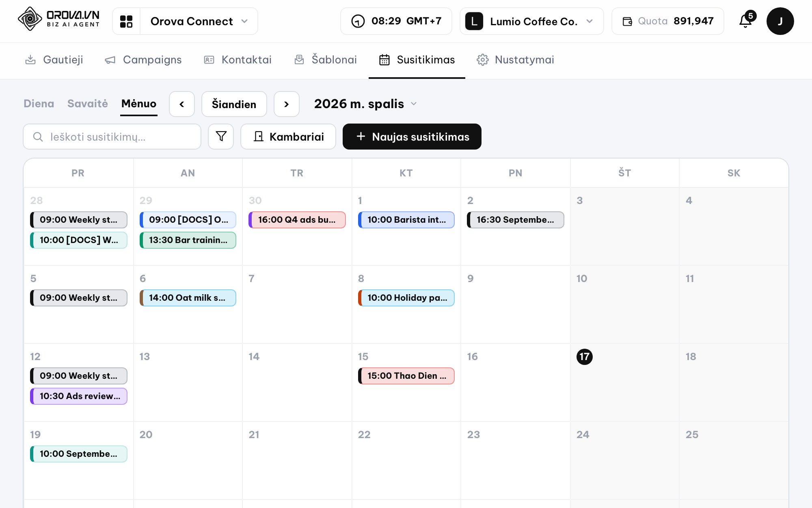Click the Quota wallet icon
Image resolution: width=812 pixels, height=508 pixels.
pyautogui.click(x=627, y=21)
